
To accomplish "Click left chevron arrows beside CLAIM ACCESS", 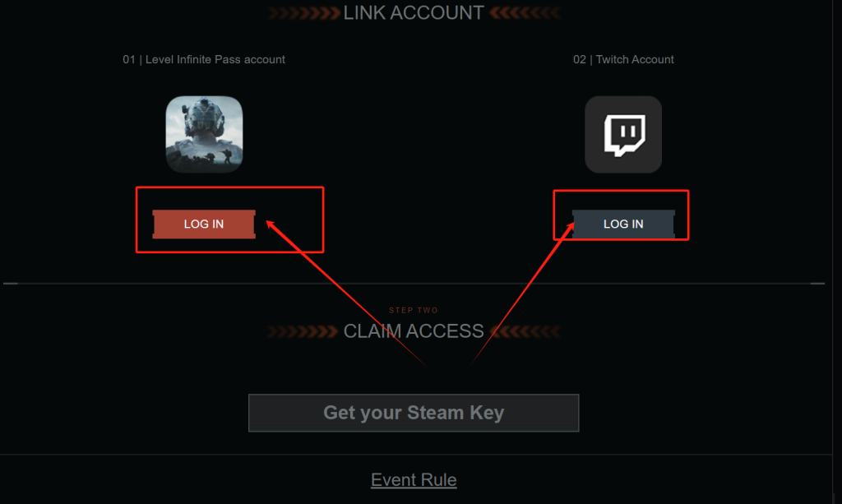I will (303, 331).
